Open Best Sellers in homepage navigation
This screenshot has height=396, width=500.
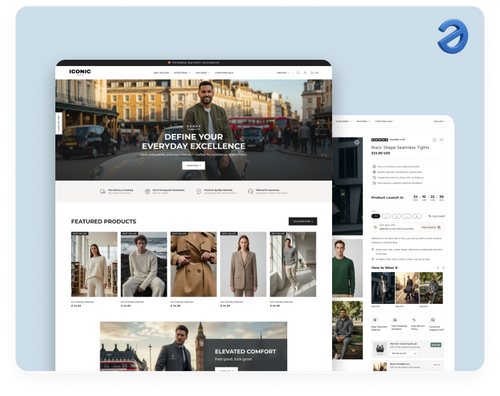(161, 73)
